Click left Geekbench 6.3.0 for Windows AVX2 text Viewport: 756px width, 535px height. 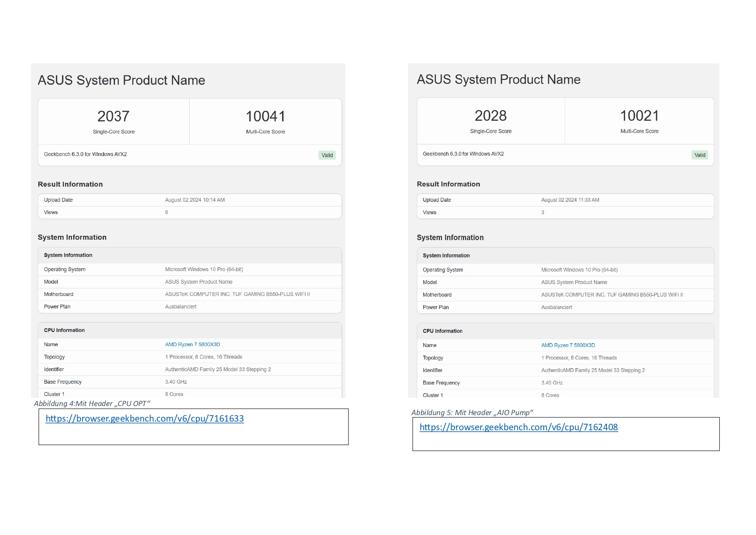(85, 154)
